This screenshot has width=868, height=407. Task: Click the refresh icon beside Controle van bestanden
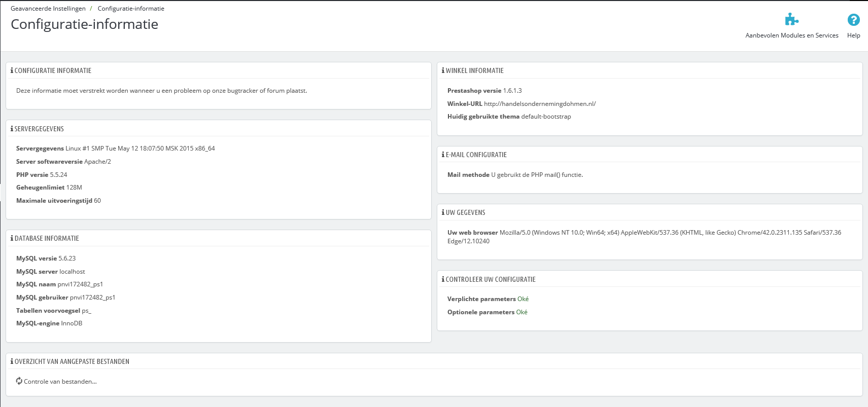click(x=19, y=381)
